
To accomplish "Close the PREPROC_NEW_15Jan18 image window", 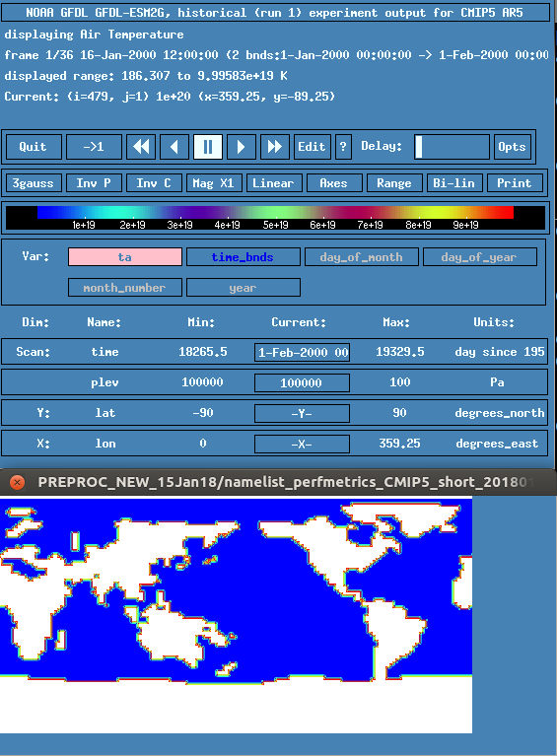I will pos(18,482).
